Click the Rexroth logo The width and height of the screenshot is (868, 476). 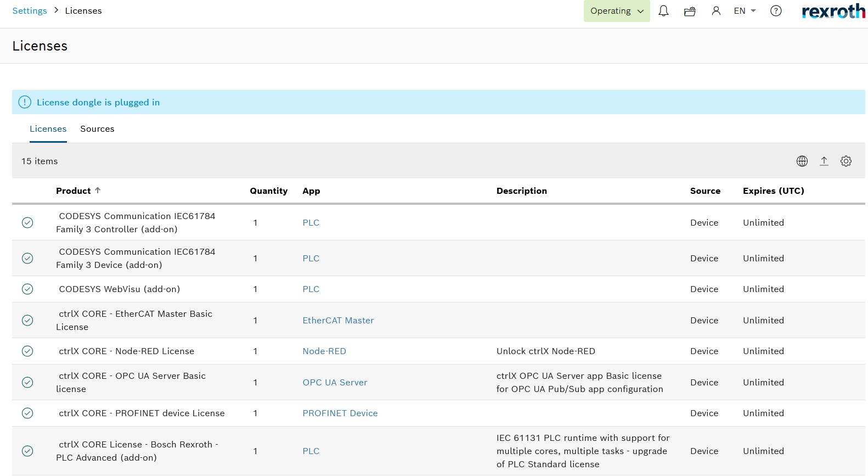(x=833, y=11)
